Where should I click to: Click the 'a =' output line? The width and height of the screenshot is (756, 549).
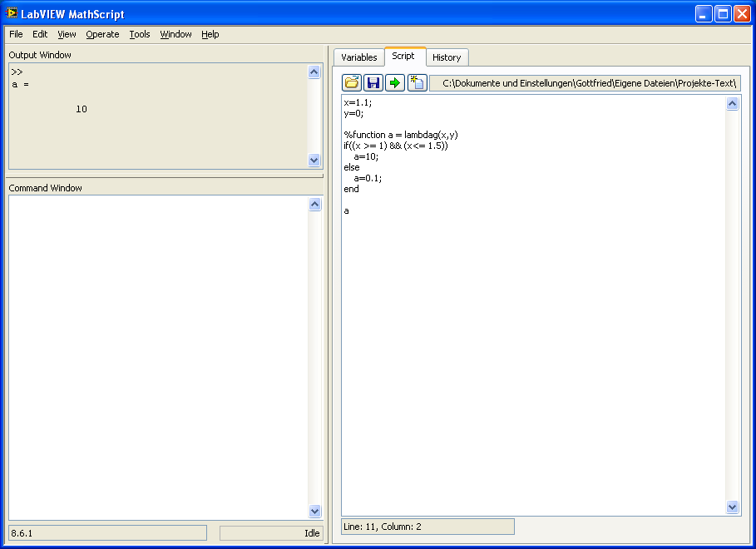(x=20, y=84)
